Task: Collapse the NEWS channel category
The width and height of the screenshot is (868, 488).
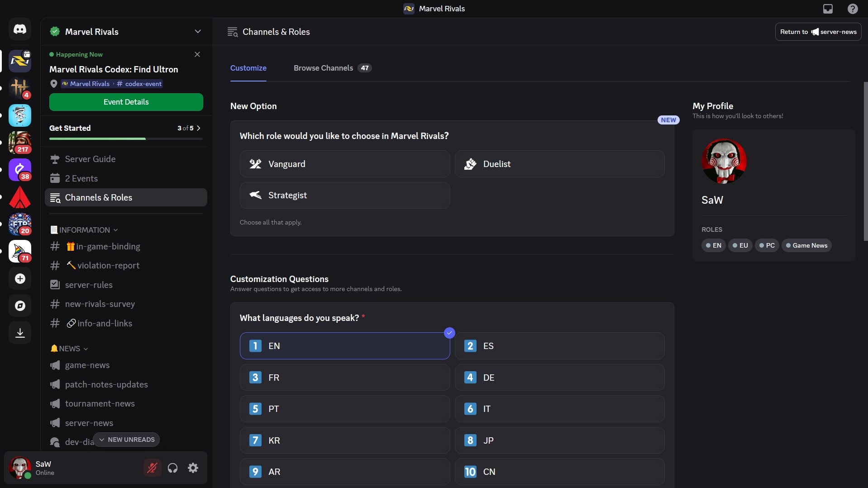Action: [x=69, y=349]
